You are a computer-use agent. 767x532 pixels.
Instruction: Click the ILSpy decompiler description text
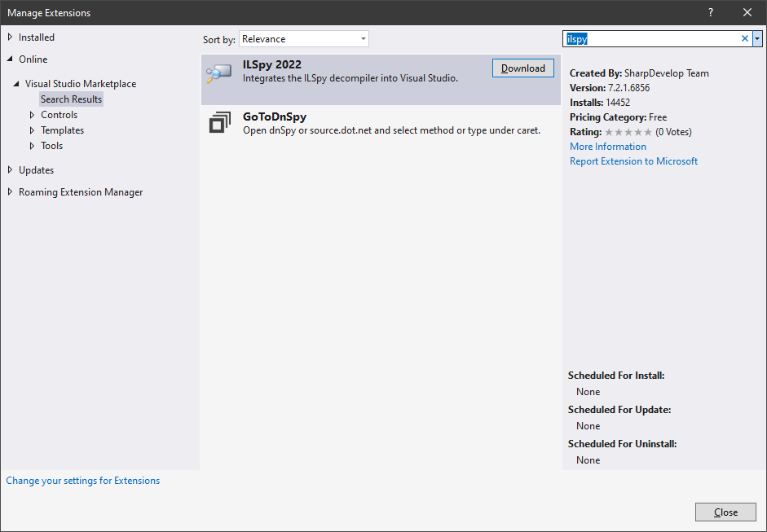350,78
